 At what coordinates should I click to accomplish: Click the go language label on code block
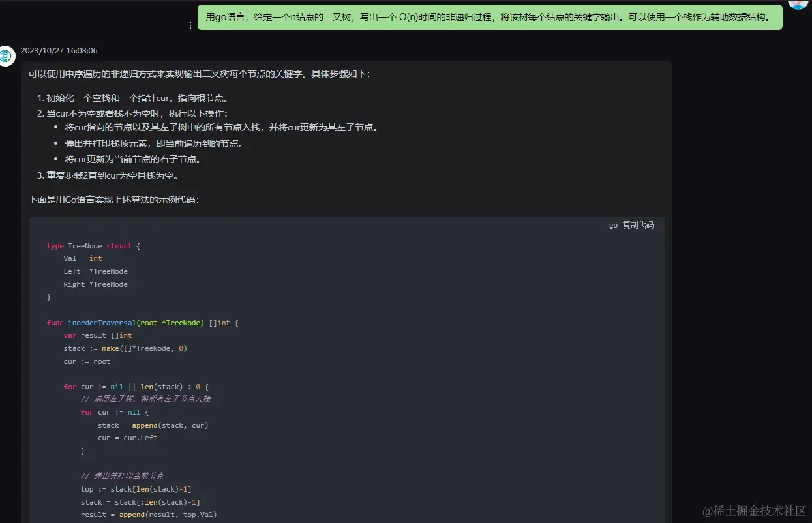point(613,226)
